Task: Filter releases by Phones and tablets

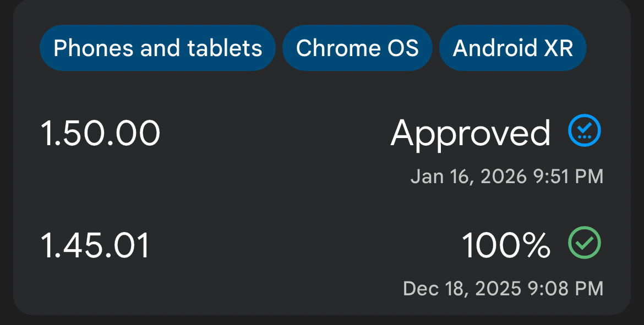Action: [x=157, y=48]
